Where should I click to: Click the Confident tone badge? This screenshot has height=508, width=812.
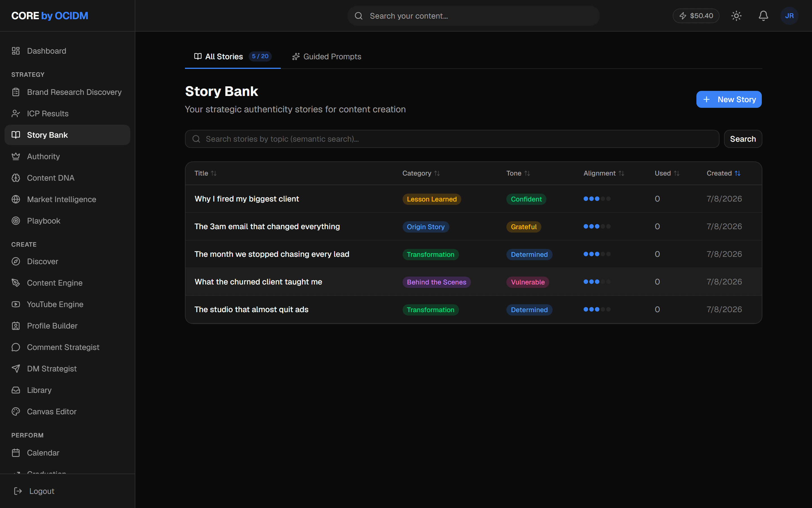[526, 199]
